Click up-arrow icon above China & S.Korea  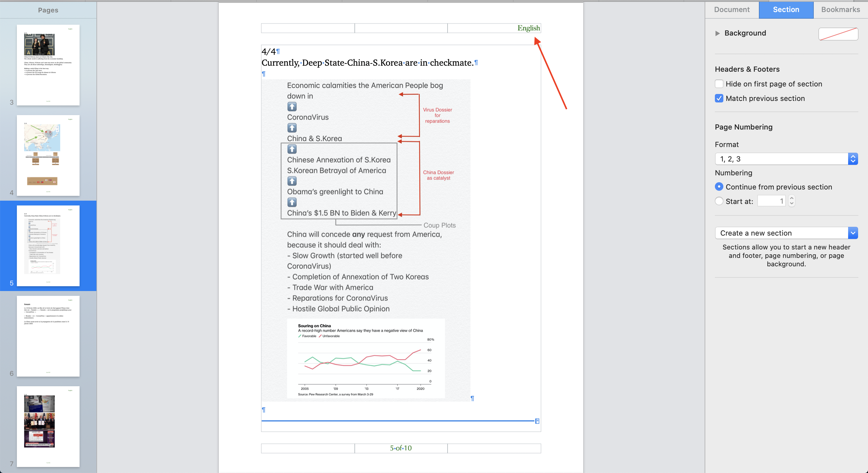(292, 128)
